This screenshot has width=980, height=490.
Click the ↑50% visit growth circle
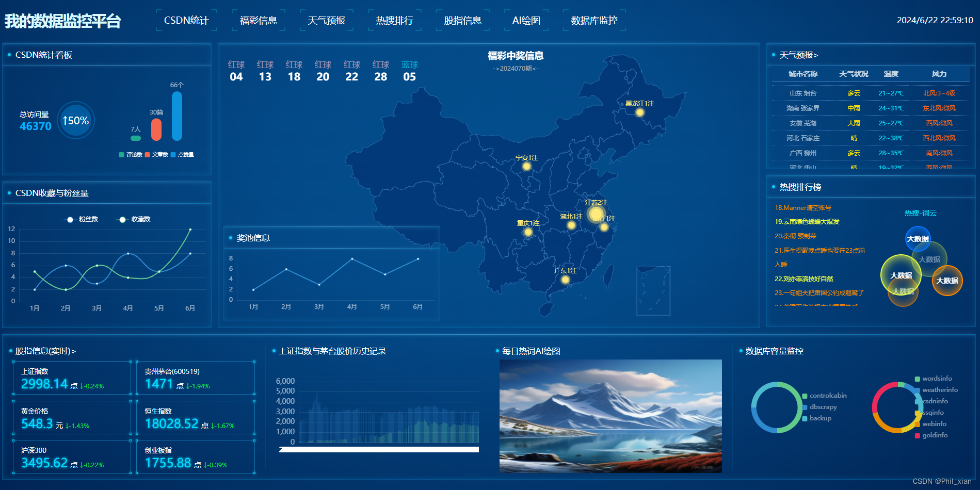(76, 121)
